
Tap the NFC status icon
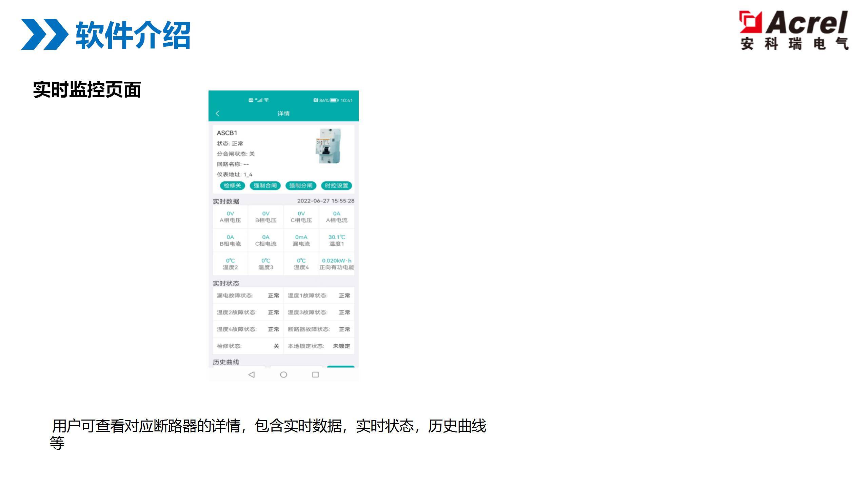[x=316, y=100]
